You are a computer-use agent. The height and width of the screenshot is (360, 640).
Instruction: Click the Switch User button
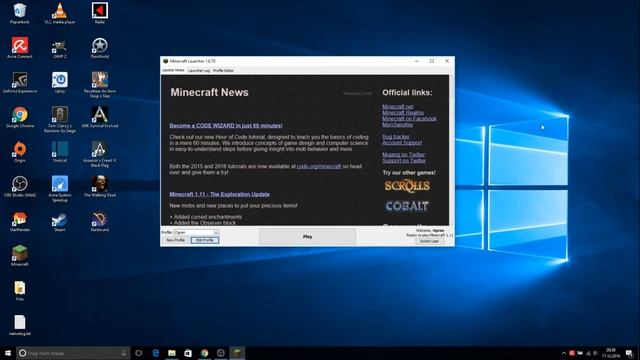pyautogui.click(x=429, y=241)
